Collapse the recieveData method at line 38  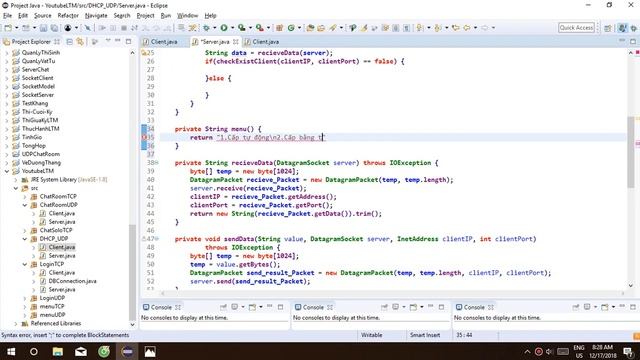[x=157, y=163]
